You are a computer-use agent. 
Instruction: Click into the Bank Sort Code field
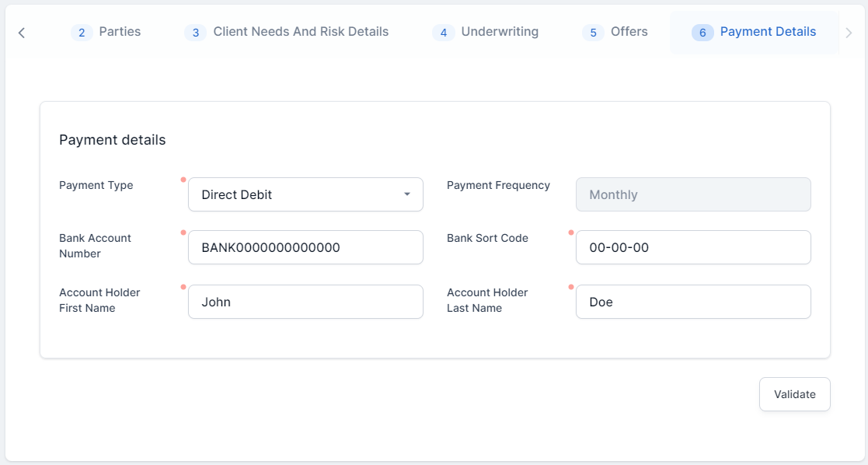coord(693,247)
